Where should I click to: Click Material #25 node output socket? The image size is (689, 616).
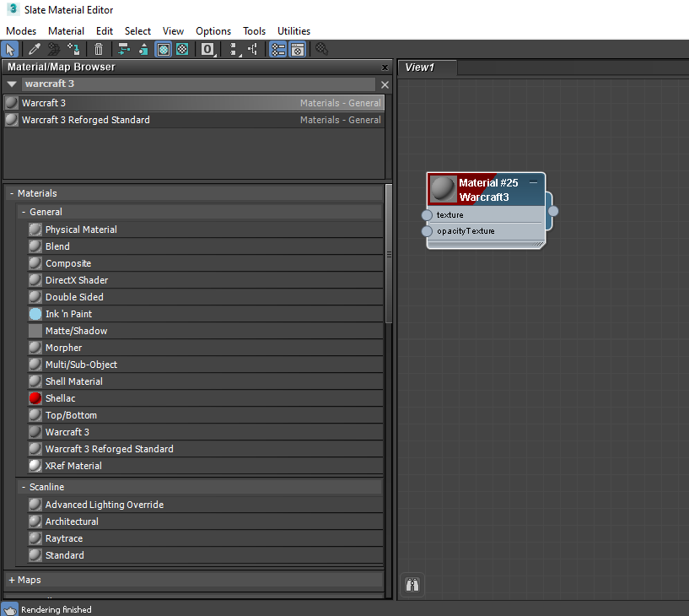click(x=553, y=211)
